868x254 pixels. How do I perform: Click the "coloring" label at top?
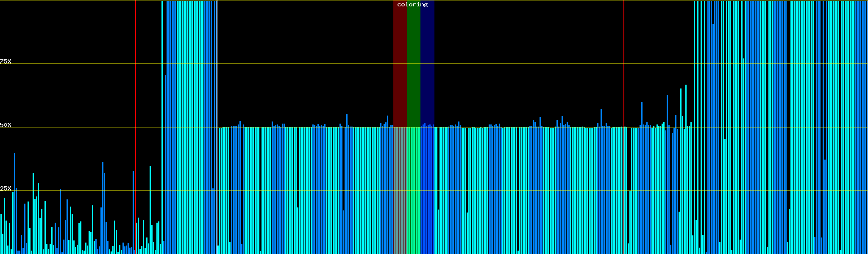point(412,5)
